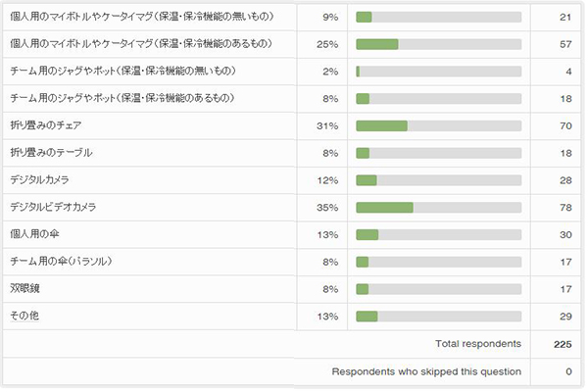Click the 12% percentage value
The width and height of the screenshot is (588, 392).
[327, 180]
